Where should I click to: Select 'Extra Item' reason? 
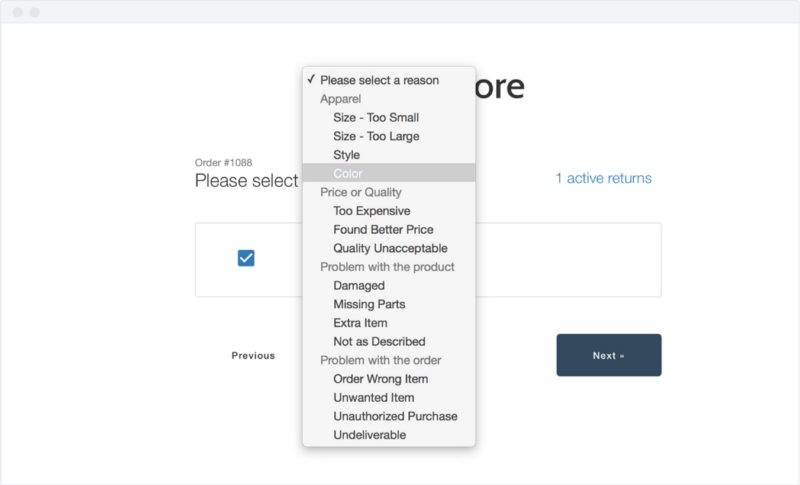360,323
